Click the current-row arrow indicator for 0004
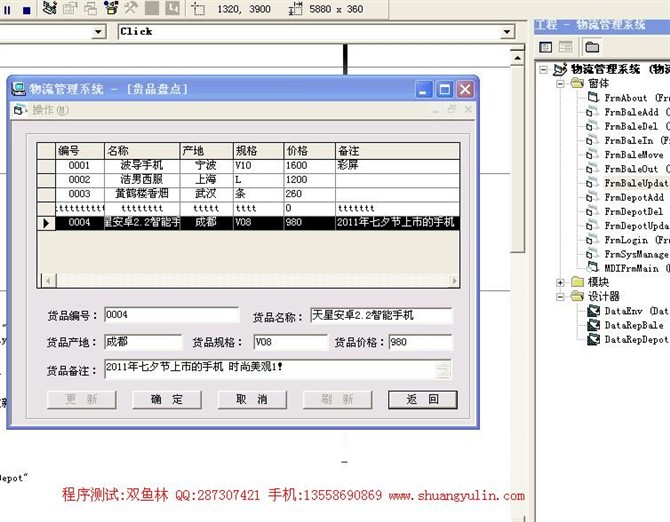The height and width of the screenshot is (522, 670). (x=46, y=223)
